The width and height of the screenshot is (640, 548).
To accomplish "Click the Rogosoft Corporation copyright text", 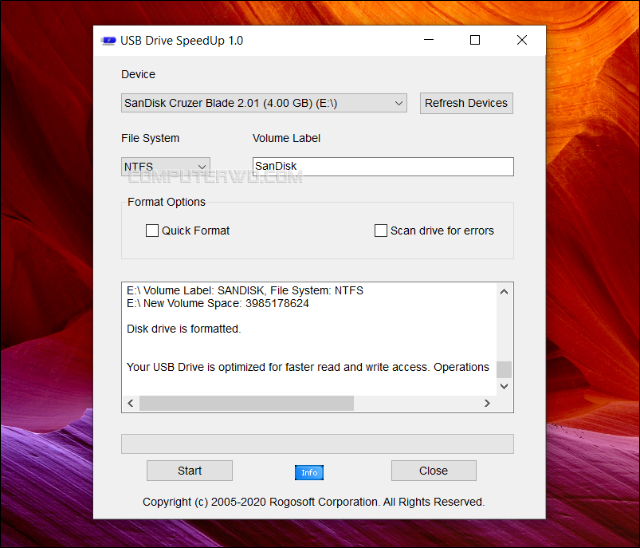I will coord(313,502).
